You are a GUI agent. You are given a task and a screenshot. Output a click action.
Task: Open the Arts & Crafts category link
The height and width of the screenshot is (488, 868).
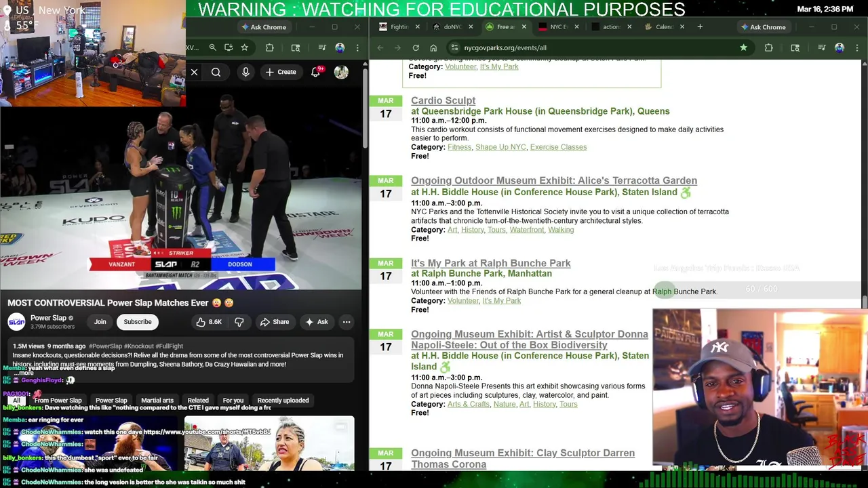(x=469, y=404)
